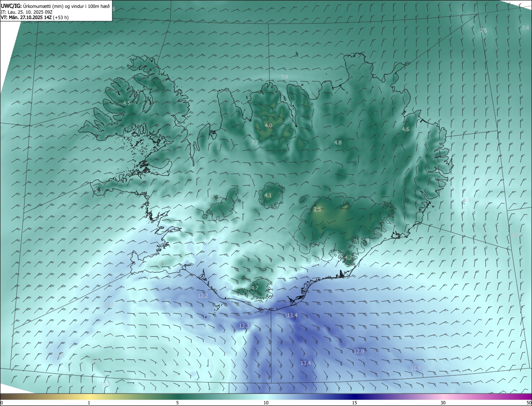Select the 5.1 value label
The image size is (532, 406).
(x=98, y=190)
